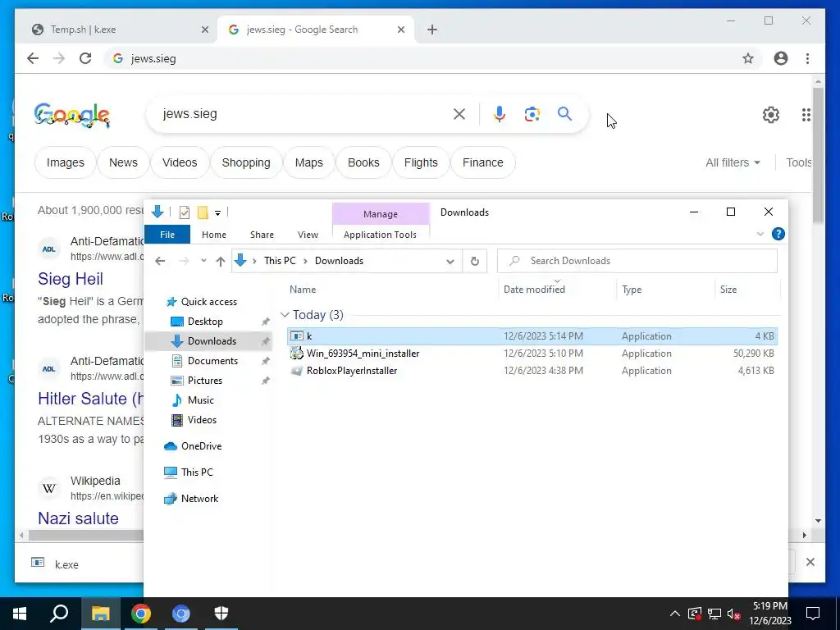Open the Share ribbon tab
840x630 pixels.
coord(262,235)
